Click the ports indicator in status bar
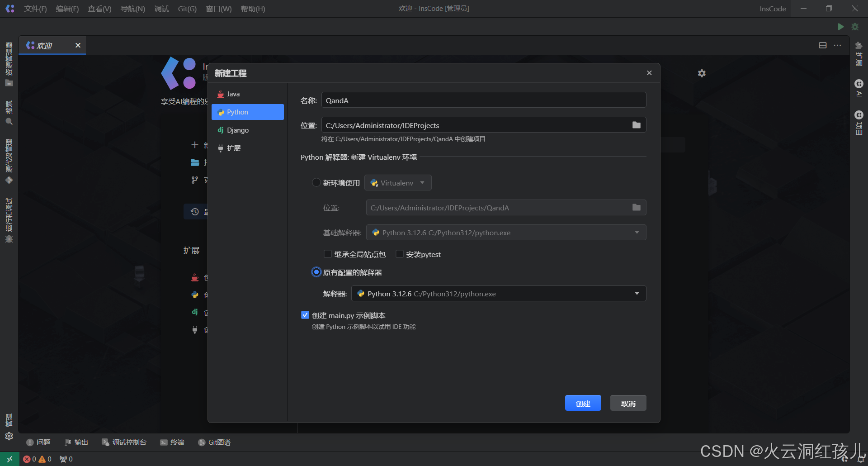Screen dimensions: 868x466 coord(66,459)
